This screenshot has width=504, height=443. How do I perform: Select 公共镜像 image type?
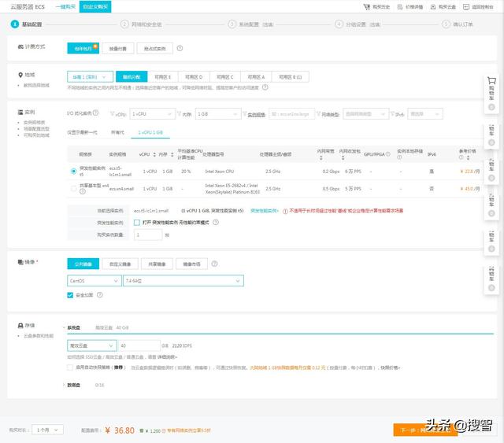(83, 264)
